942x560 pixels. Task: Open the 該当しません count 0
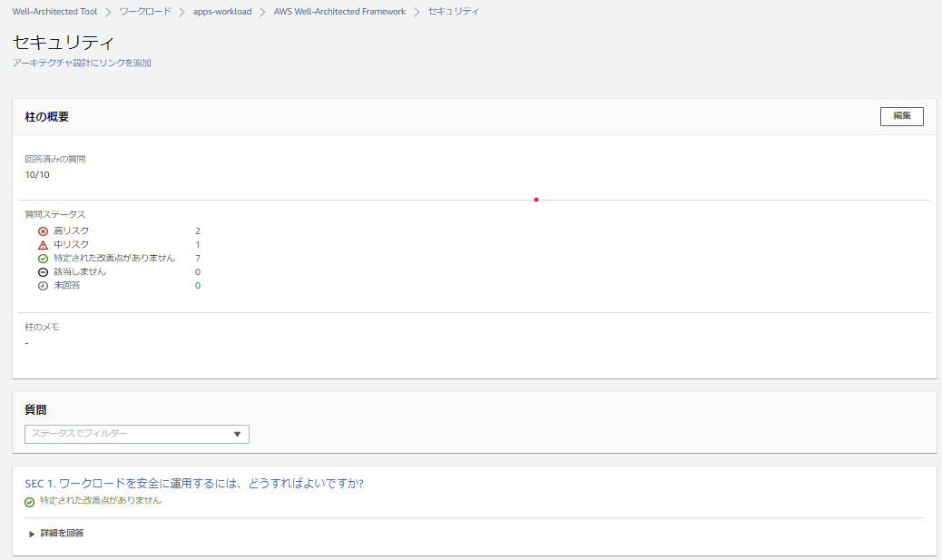click(x=198, y=271)
